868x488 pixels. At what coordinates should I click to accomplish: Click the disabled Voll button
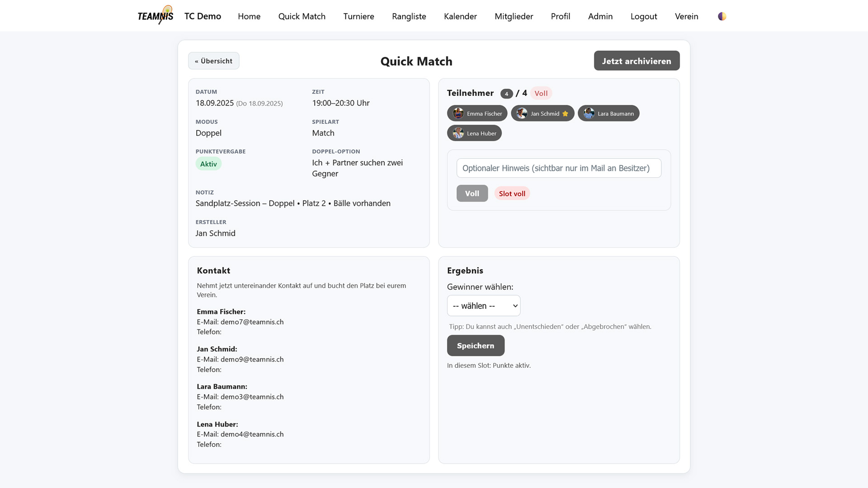point(472,193)
